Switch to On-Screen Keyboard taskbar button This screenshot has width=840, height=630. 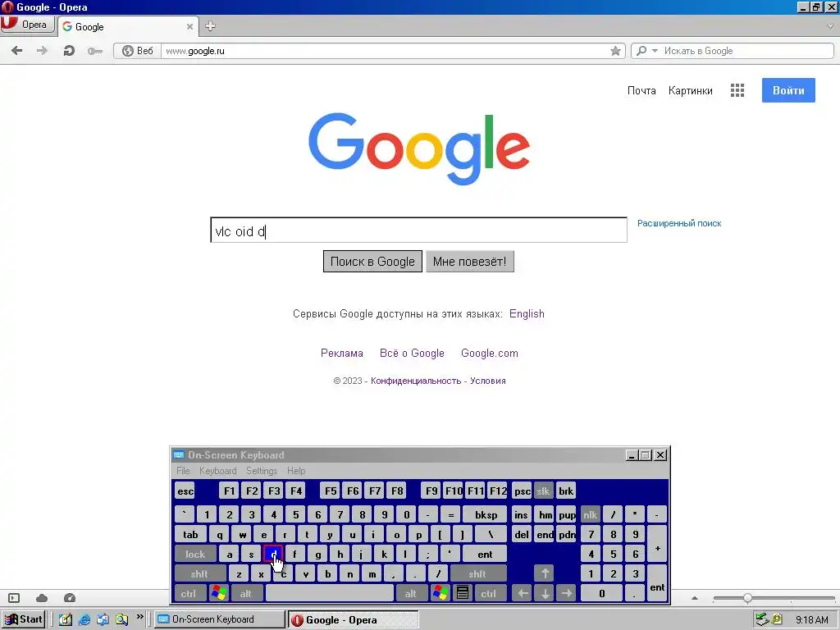tap(220, 620)
